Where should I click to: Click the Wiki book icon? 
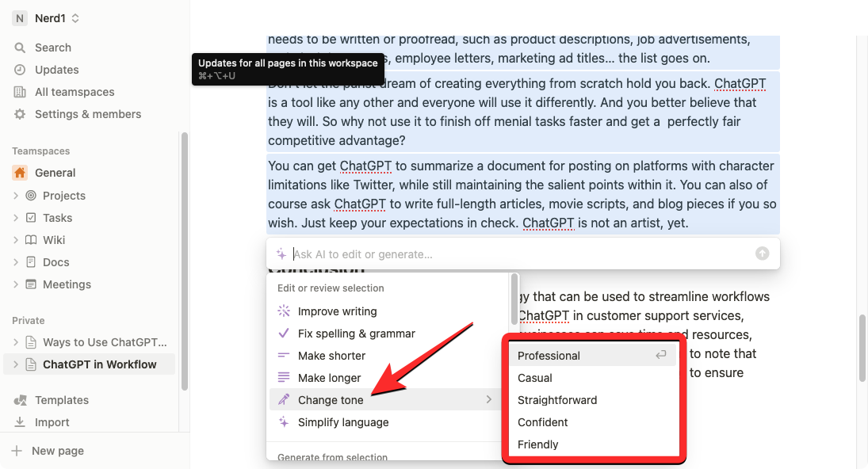coord(31,239)
